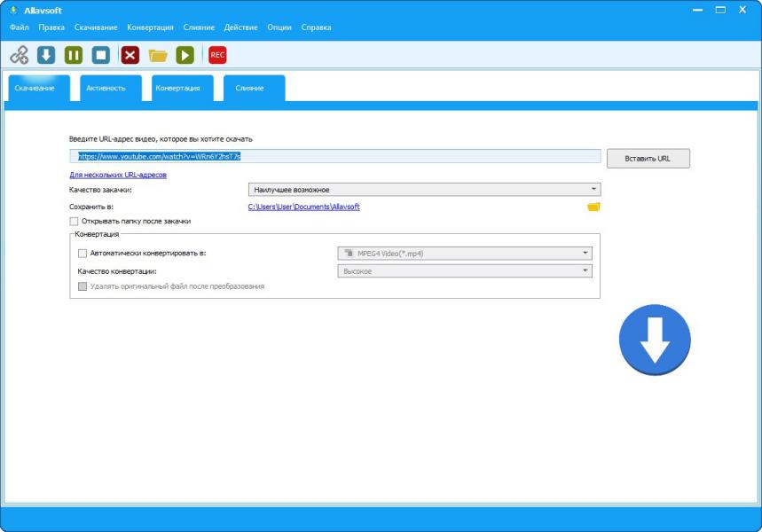
Task: Browse the save folder with the yellow folder icon
Action: [593, 207]
